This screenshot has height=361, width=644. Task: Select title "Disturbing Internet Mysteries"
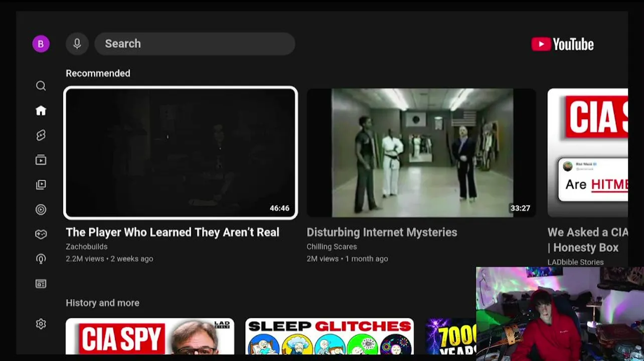coord(382,232)
